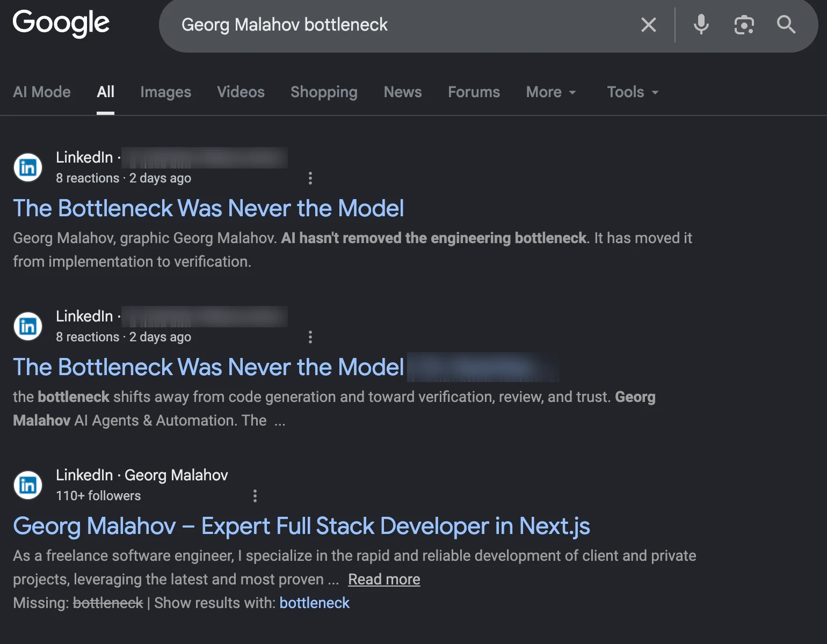
Task: Click LinkedIn favicon of second result
Action: tap(28, 326)
